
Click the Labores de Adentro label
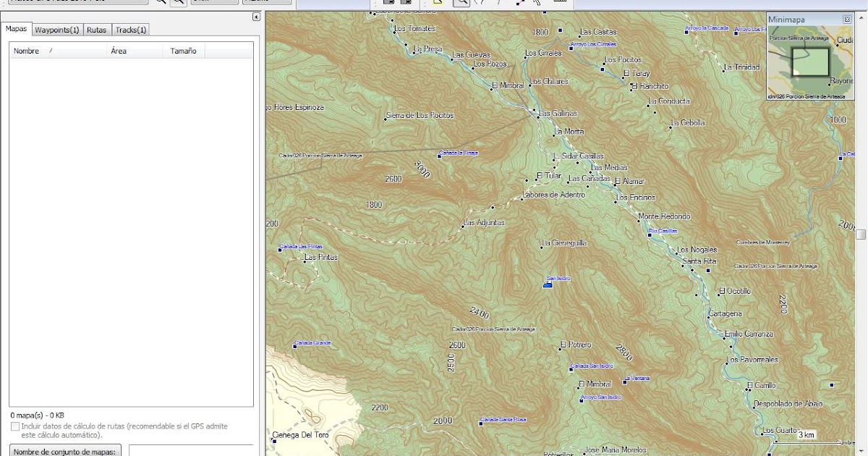coord(553,195)
